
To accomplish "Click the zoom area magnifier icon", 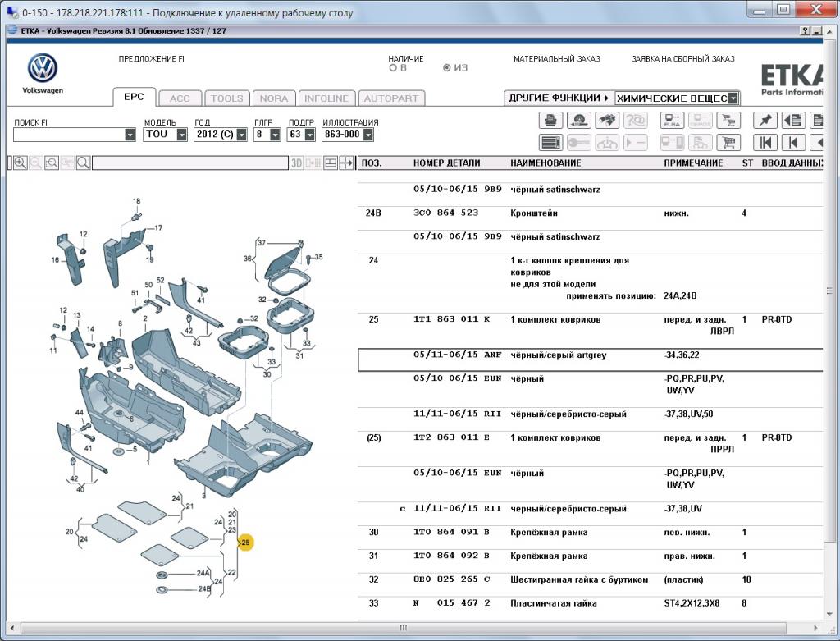I will click(x=52, y=163).
